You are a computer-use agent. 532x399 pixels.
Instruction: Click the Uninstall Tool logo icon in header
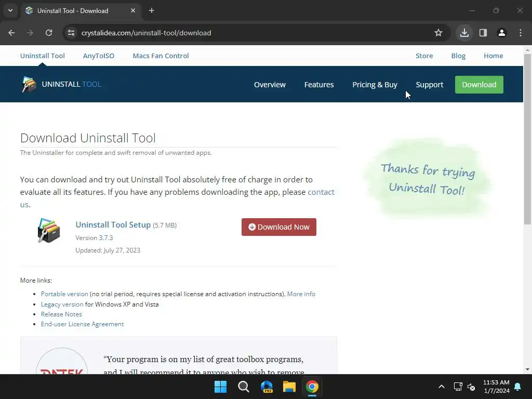29,84
